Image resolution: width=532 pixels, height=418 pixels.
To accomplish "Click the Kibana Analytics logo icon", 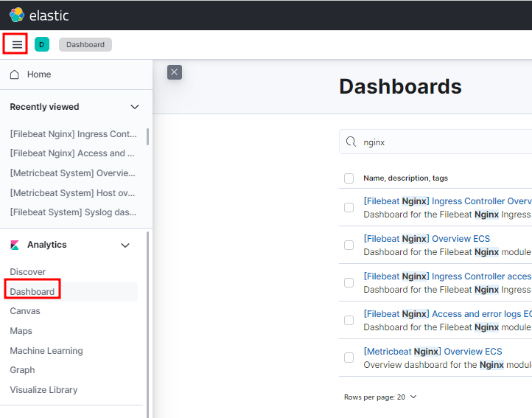I will tap(15, 245).
